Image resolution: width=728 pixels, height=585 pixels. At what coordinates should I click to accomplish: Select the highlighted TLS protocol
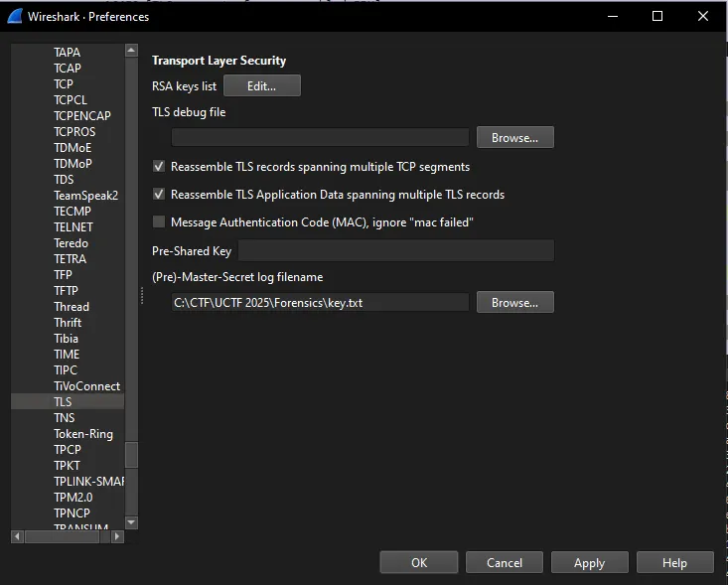point(68,401)
